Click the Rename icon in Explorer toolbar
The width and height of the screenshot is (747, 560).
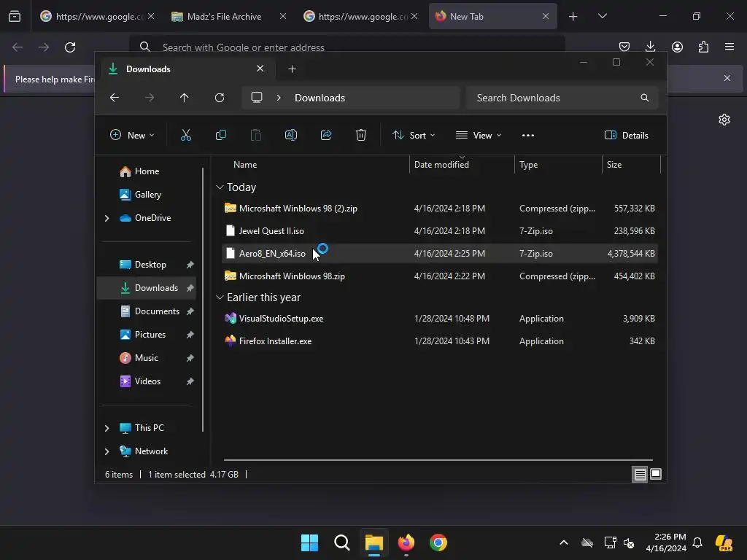click(x=290, y=135)
